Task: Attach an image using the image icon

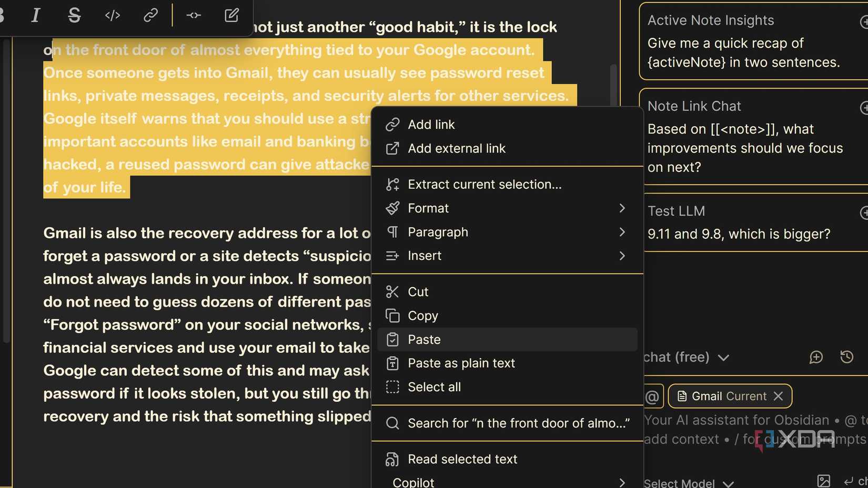Action: 824,480
